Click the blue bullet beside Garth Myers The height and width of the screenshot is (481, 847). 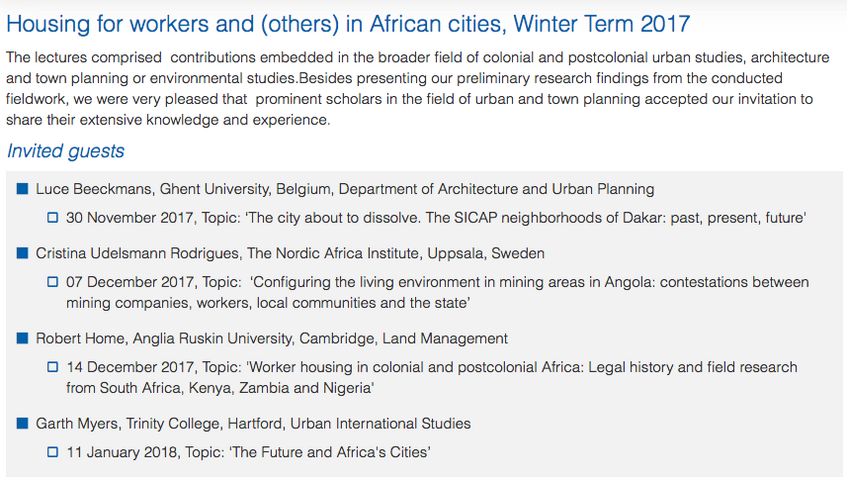pyautogui.click(x=22, y=423)
